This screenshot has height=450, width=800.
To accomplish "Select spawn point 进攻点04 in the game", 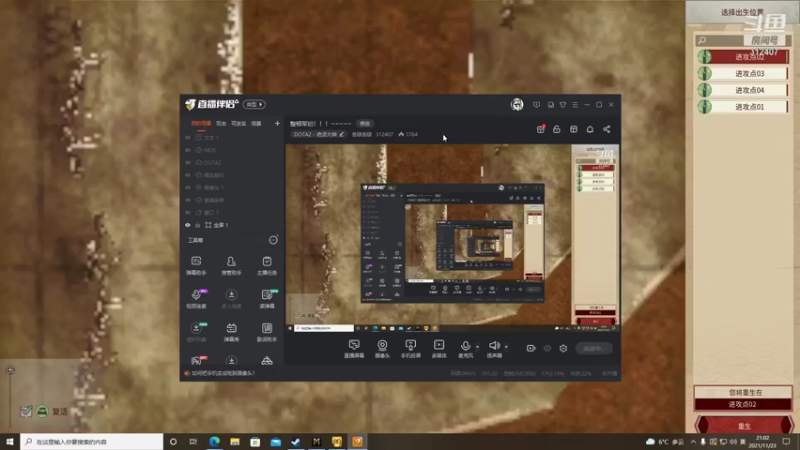I will coord(743,90).
